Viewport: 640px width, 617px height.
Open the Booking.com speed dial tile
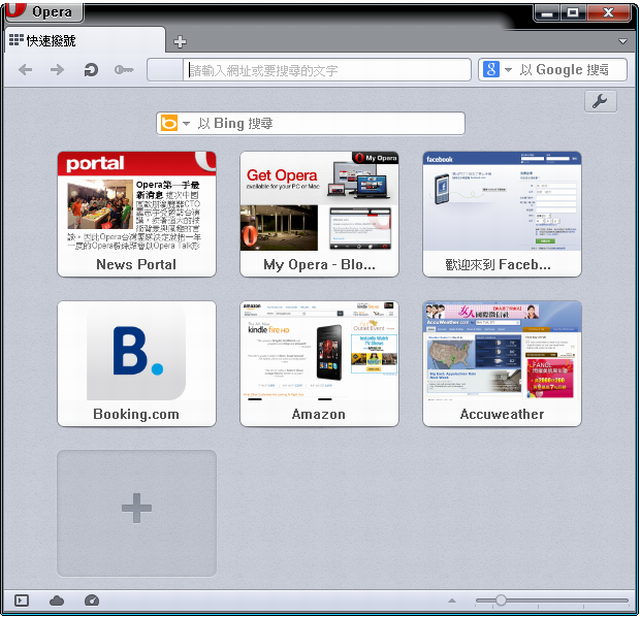coord(136,363)
